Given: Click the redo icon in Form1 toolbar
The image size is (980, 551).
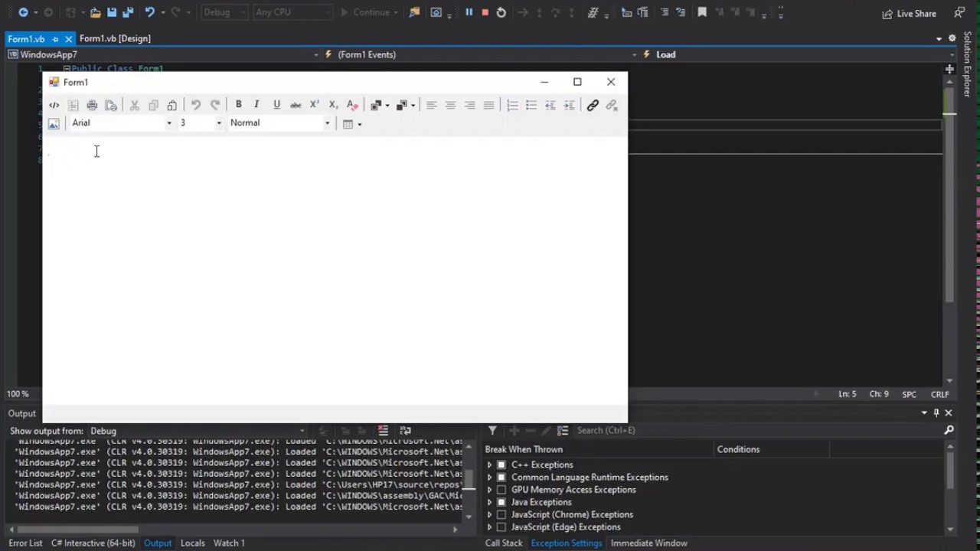Looking at the screenshot, I should coord(215,105).
